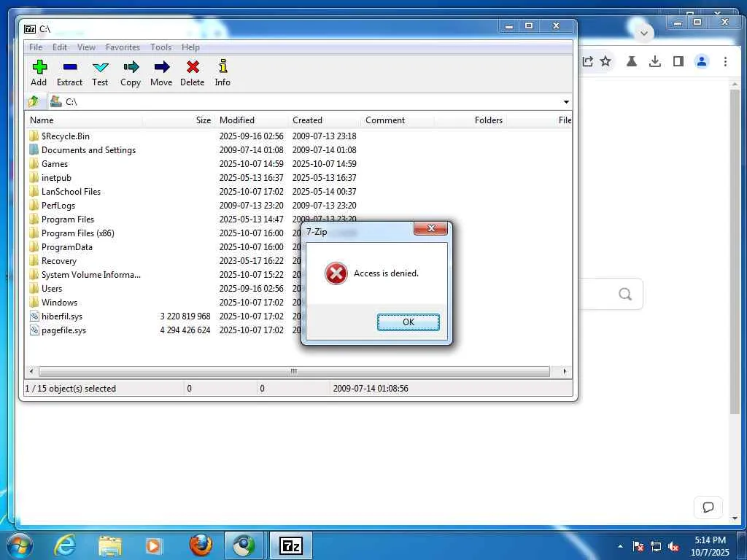Expand the browser tab search chevron

click(x=643, y=33)
